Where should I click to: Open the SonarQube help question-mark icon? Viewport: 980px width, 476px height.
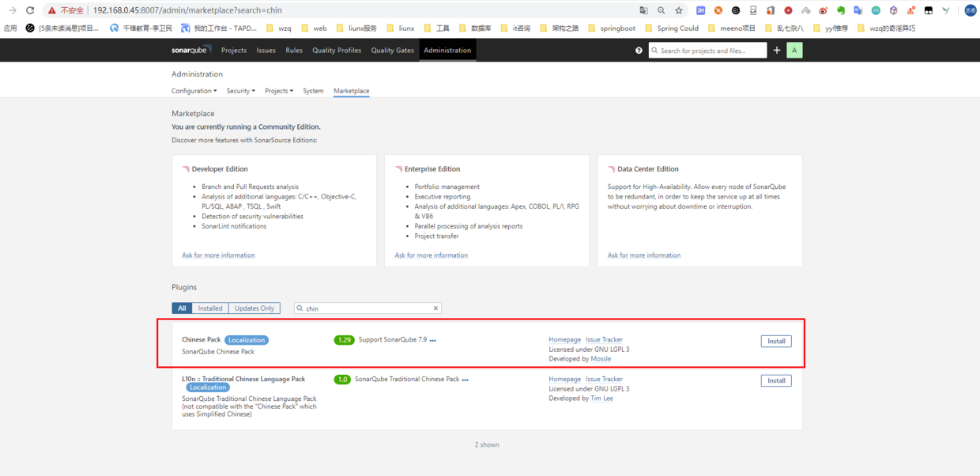pos(639,51)
